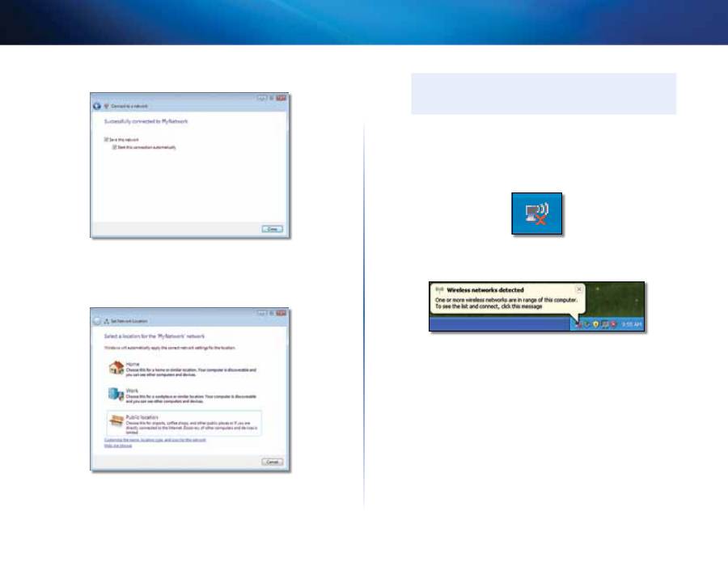Screen dimensions: 728x562
Task: Click Cancel in Set Network Location dialog
Action: coord(272,462)
